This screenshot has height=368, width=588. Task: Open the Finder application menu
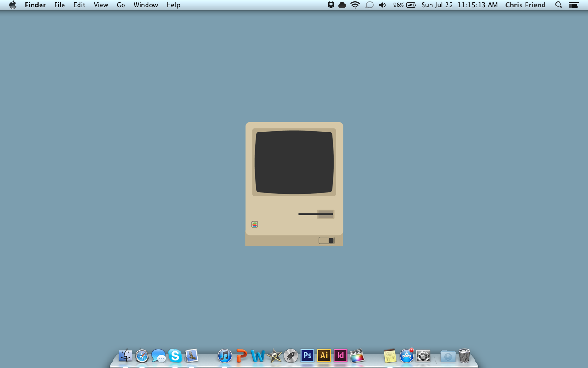coord(35,5)
